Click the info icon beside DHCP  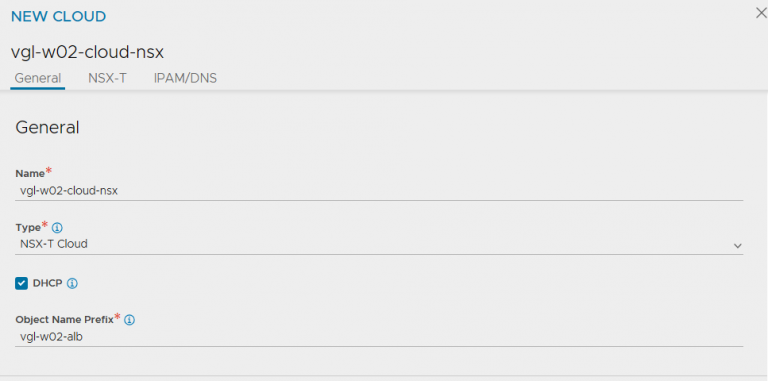click(72, 284)
